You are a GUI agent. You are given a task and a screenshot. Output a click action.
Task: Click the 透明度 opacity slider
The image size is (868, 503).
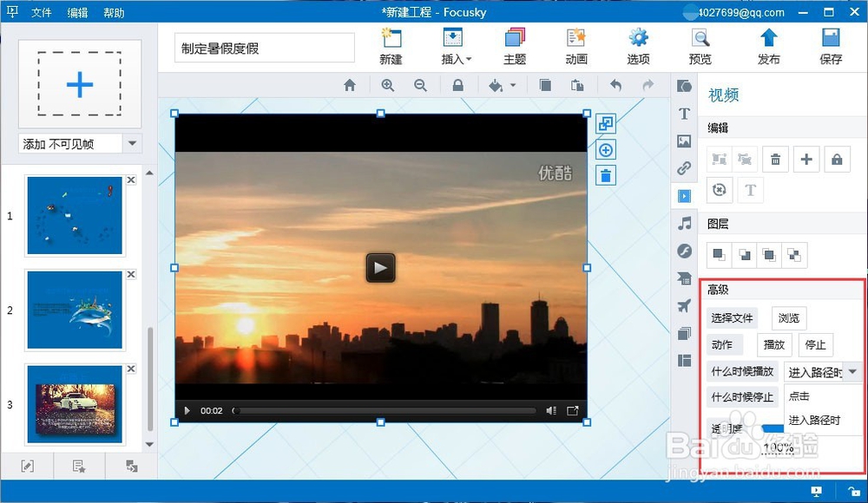[773, 428]
